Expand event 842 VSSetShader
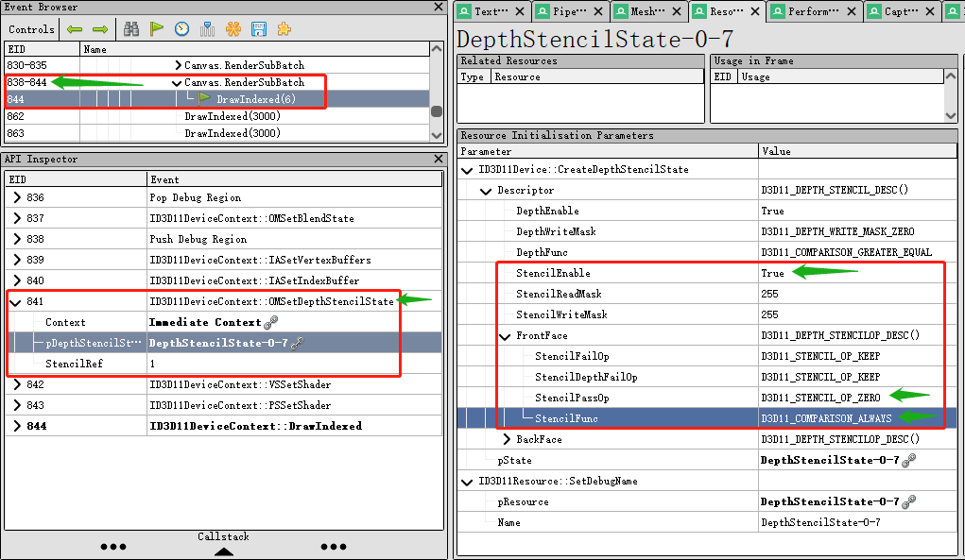The height and width of the screenshot is (560, 965). click(17, 384)
